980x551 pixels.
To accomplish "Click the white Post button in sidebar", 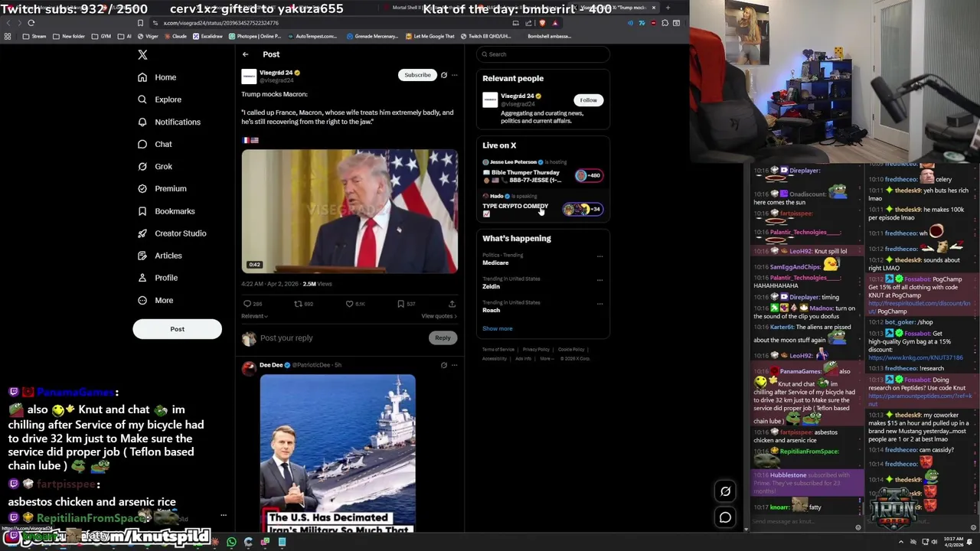I will pos(177,329).
